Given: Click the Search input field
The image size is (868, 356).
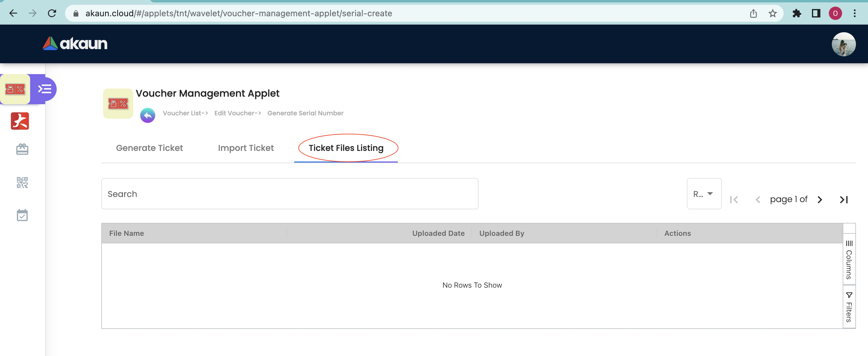Looking at the screenshot, I should (x=289, y=194).
